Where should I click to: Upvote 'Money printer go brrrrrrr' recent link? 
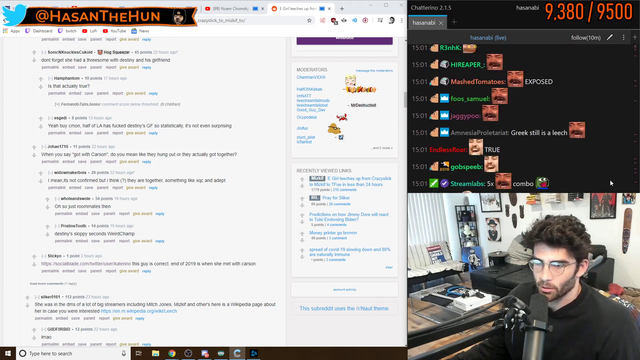click(x=302, y=233)
